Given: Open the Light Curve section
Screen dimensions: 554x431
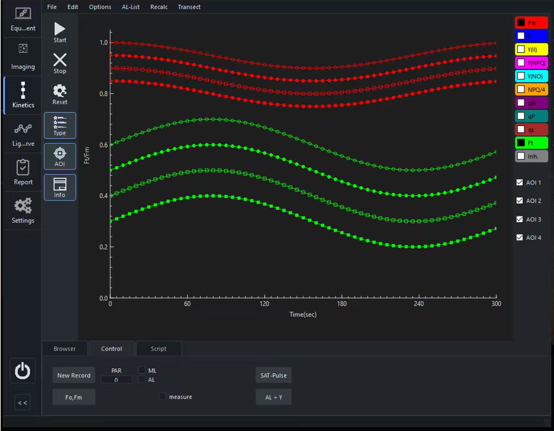Looking at the screenshot, I should 23,134.
